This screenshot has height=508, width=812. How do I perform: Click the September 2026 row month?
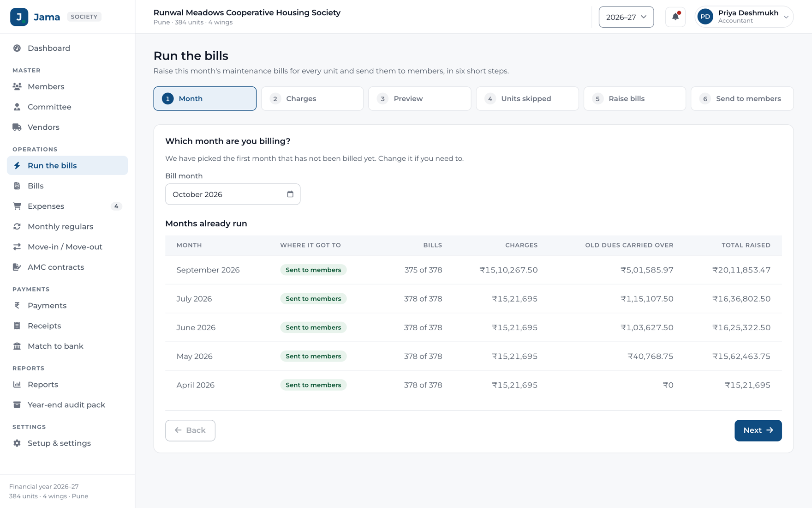pyautogui.click(x=208, y=270)
